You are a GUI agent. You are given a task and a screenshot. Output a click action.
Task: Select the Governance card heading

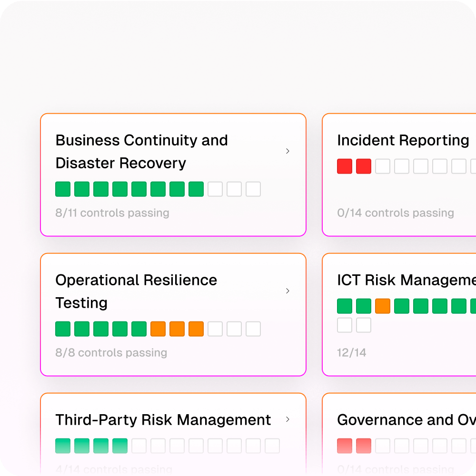[x=407, y=420]
